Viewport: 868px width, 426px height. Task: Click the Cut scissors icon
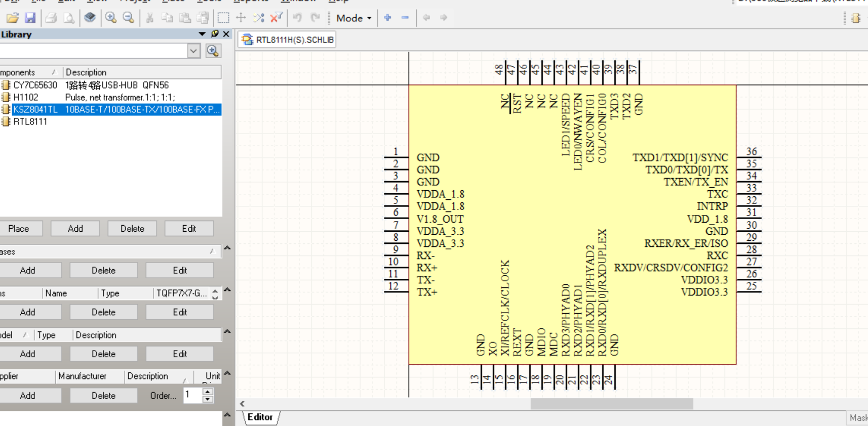point(150,18)
